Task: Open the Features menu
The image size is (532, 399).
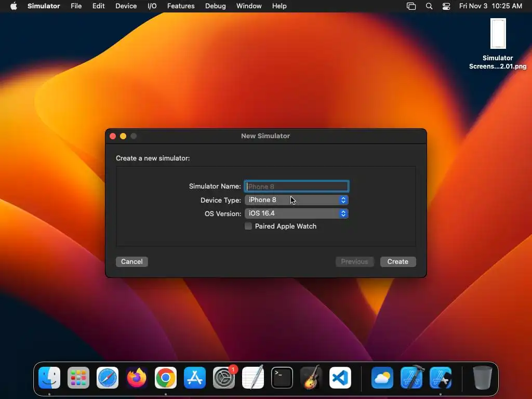Action: coord(181,6)
